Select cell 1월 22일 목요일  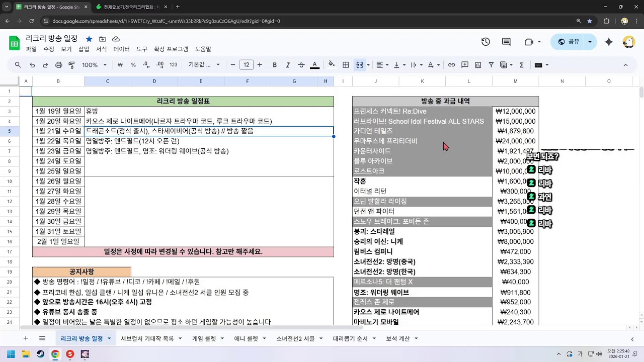(x=58, y=141)
